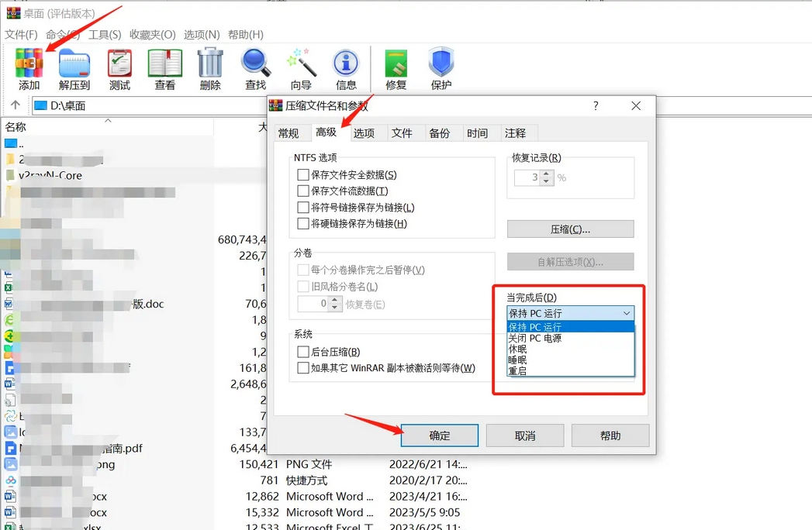The height and width of the screenshot is (530, 812).
Task: Collapse the 当完成后 dropdown arrow
Action: (x=627, y=313)
